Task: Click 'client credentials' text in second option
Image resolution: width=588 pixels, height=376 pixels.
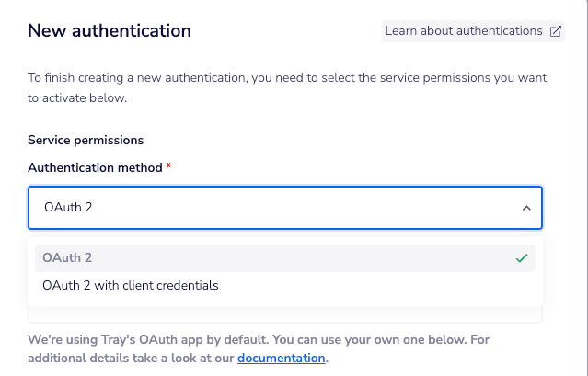Action: point(172,285)
